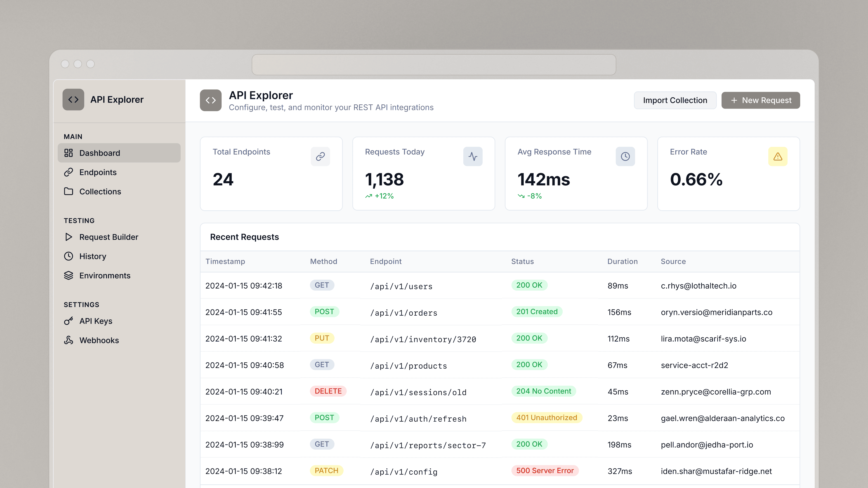Click the code brackets icon in page header
Image resolution: width=868 pixels, height=488 pixels.
211,100
